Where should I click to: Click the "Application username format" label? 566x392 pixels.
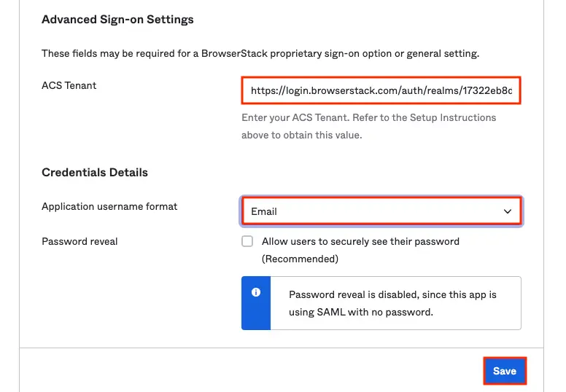point(109,206)
